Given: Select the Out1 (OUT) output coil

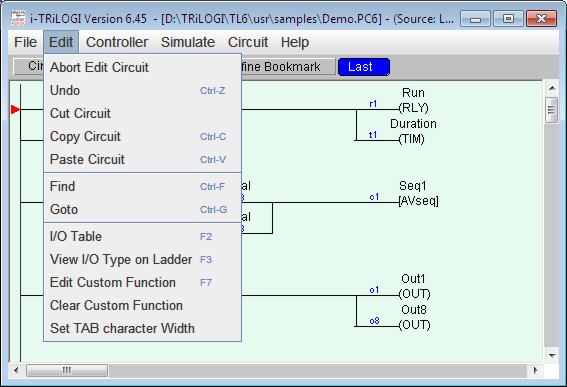Looking at the screenshot, I should tap(414, 286).
